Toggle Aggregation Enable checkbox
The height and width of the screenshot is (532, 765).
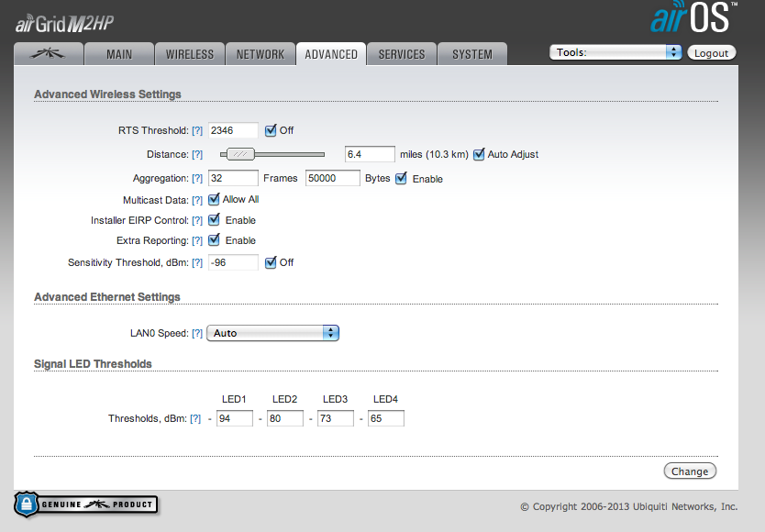click(401, 178)
